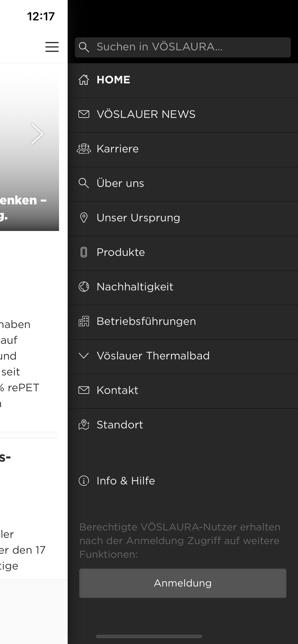Viewport: 298px width, 644px height.
Task: Tap the building icon beside Betriebsführungen
Action: [84, 321]
